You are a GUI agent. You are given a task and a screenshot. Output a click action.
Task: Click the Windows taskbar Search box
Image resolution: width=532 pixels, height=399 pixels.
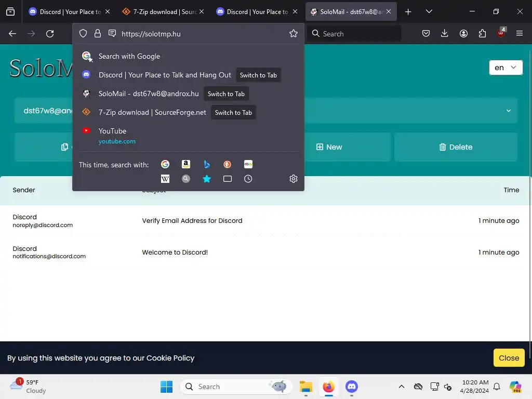[236, 387]
